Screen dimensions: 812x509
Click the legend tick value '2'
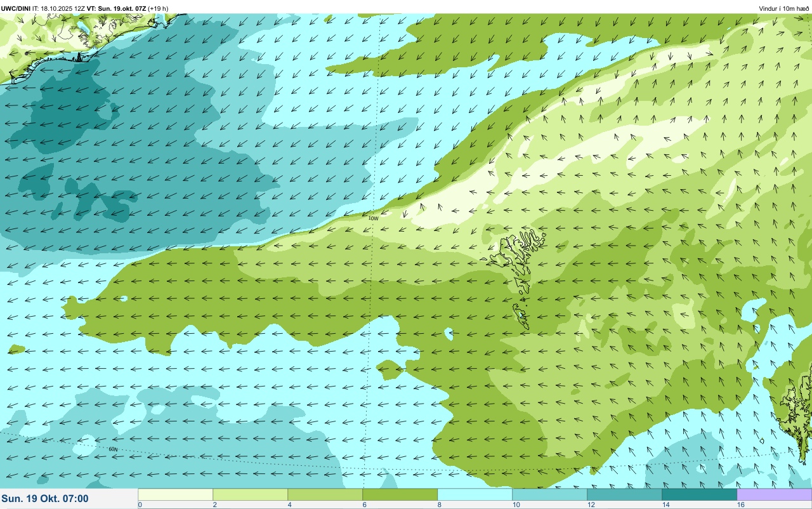tap(214, 505)
